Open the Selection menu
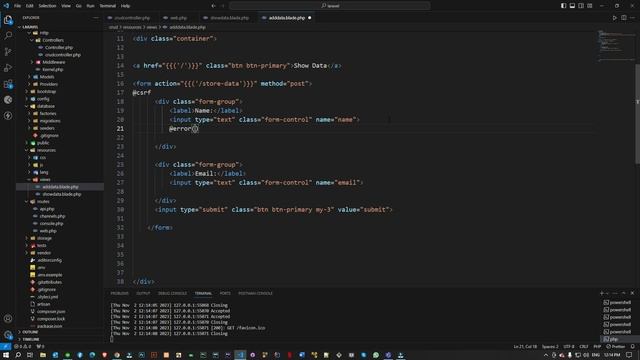Screen dimensions: 640x360 pos(47,6)
